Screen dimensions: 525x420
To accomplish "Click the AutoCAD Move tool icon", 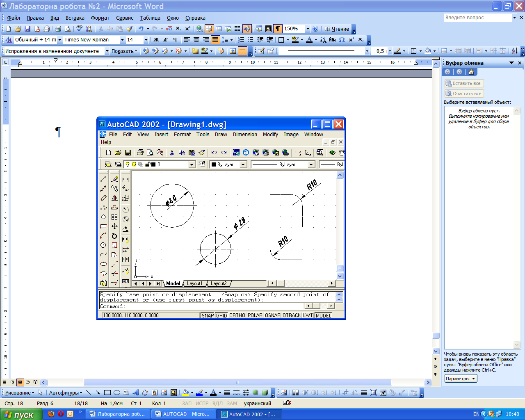I will (114, 226).
